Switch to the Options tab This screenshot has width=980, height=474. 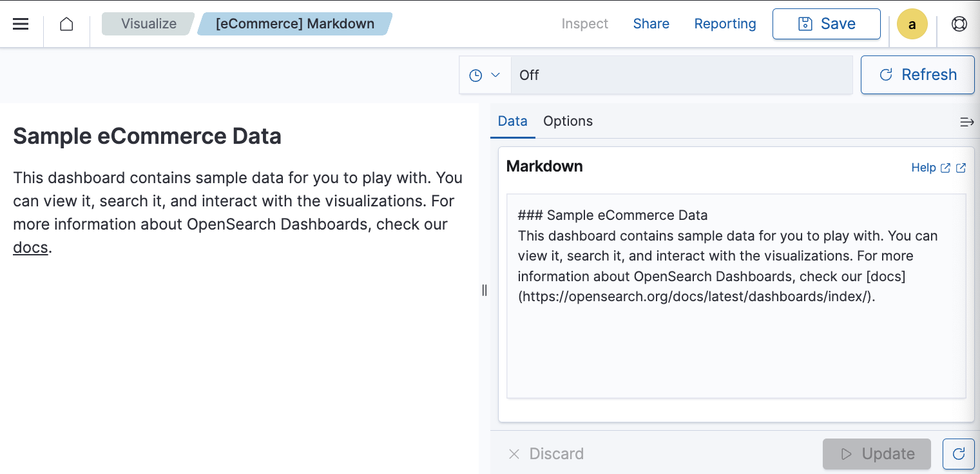568,121
